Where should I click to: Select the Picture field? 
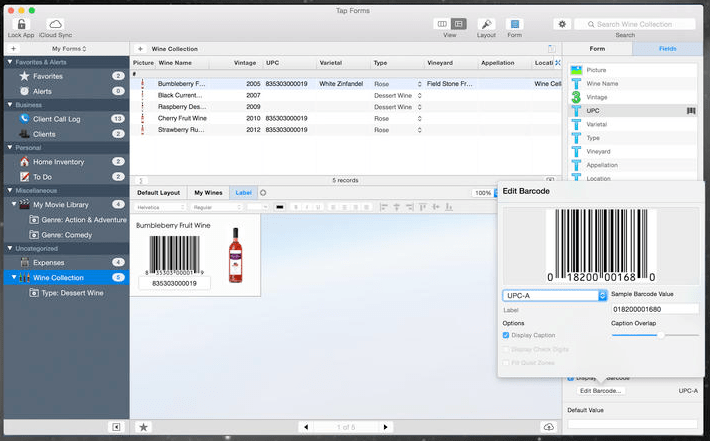coord(633,70)
